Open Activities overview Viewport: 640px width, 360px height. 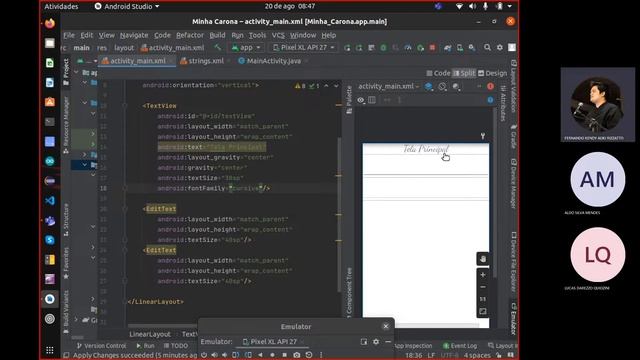(x=61, y=7)
